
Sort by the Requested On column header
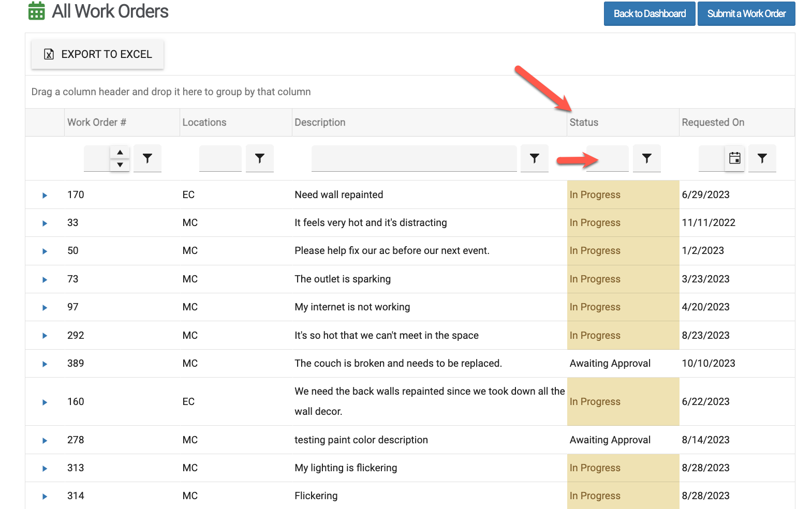point(713,123)
